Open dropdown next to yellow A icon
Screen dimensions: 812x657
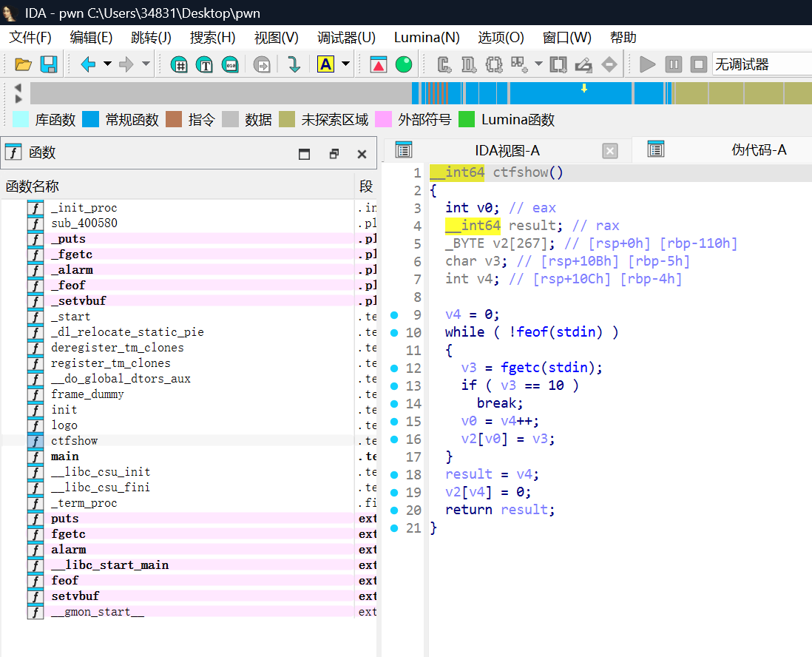pos(345,64)
